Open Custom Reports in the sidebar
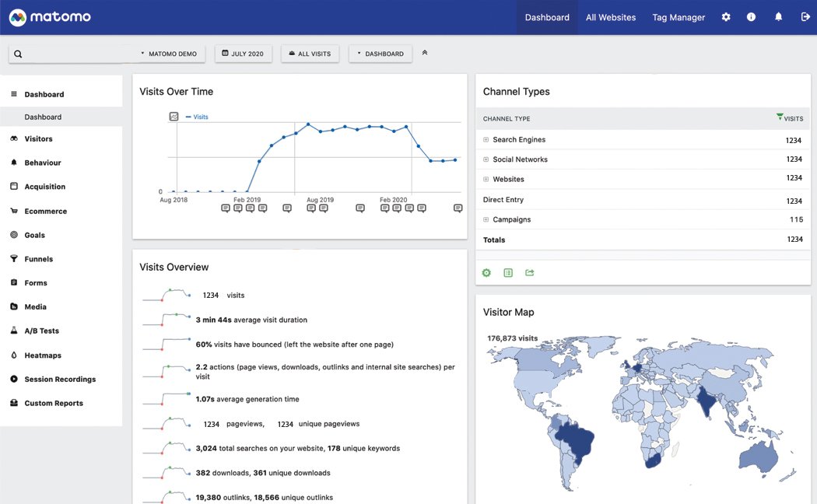Screen dimensions: 817x504 (x=54, y=404)
